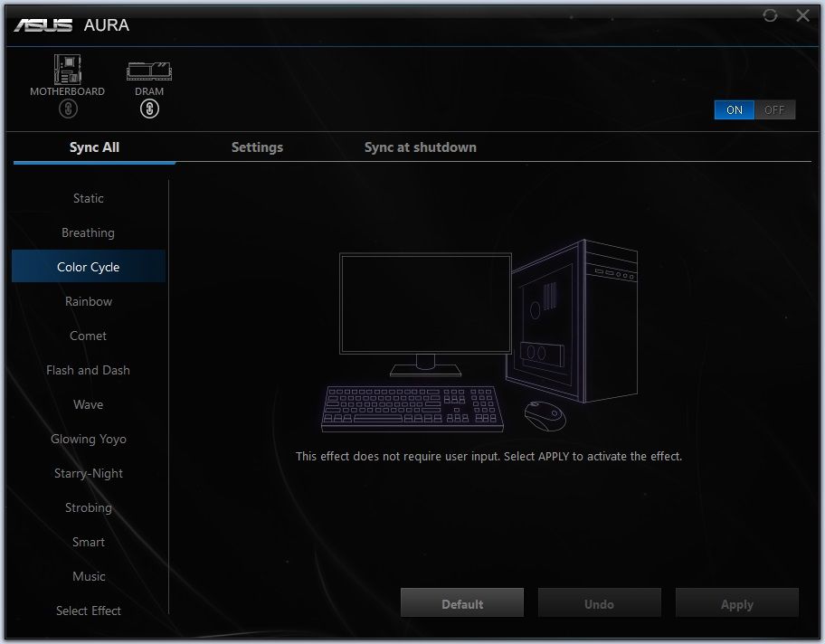Viewport: 825px width, 644px height.
Task: Turn lighting OFF
Action: 774,110
